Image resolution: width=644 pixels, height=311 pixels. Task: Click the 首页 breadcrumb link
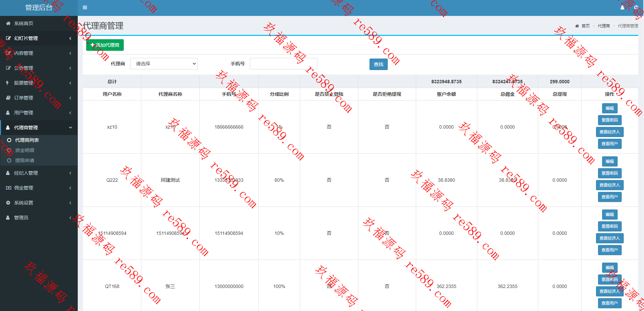tap(586, 26)
